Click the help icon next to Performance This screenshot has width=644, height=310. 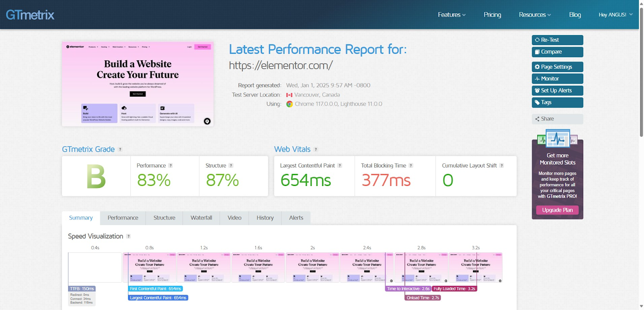click(170, 165)
